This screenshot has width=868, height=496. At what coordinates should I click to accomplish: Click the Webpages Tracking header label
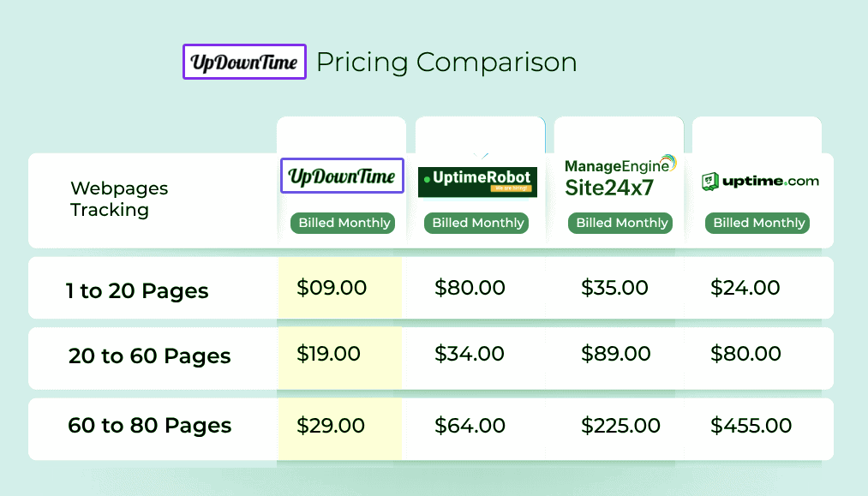(119, 199)
